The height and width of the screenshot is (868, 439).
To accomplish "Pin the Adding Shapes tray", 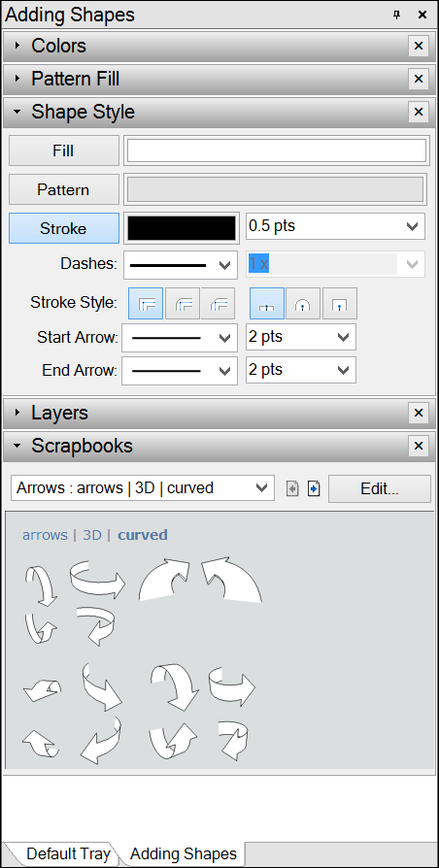I will [x=396, y=15].
